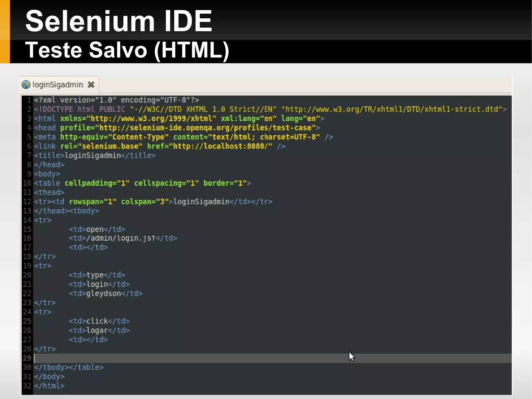The image size is (532, 399).
Task: Click the opening thead tag line
Action: (49, 192)
